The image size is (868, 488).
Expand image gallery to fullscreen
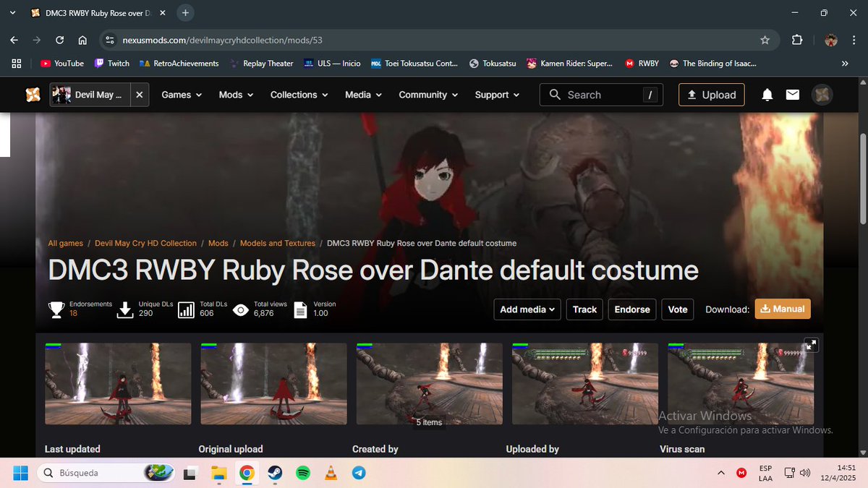[x=811, y=345]
